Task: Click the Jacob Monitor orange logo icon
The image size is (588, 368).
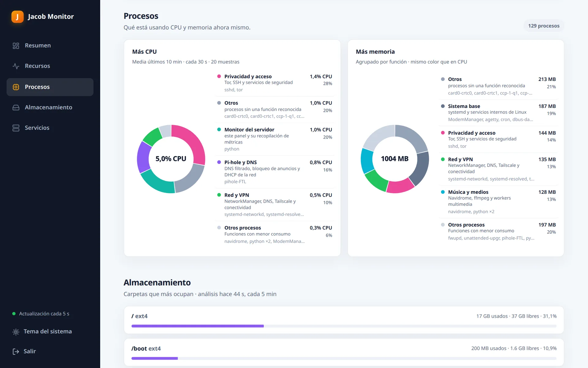Action: point(17,17)
